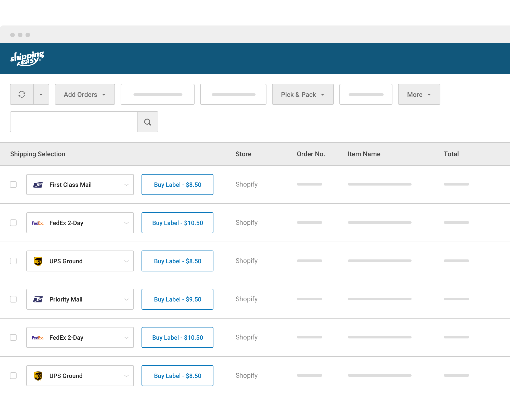Click UPS shield logo in first UPS Ground row
The height and width of the screenshot is (420, 510).
38,261
